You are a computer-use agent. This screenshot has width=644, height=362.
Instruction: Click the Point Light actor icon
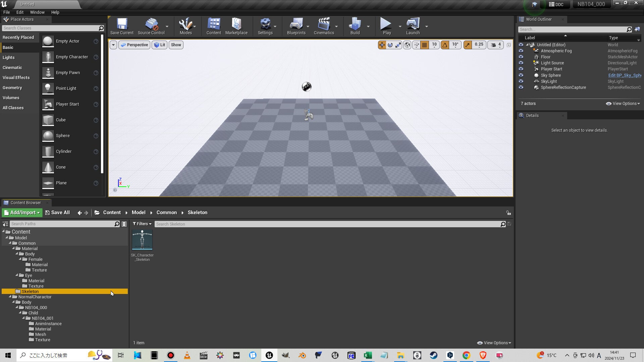click(48, 88)
